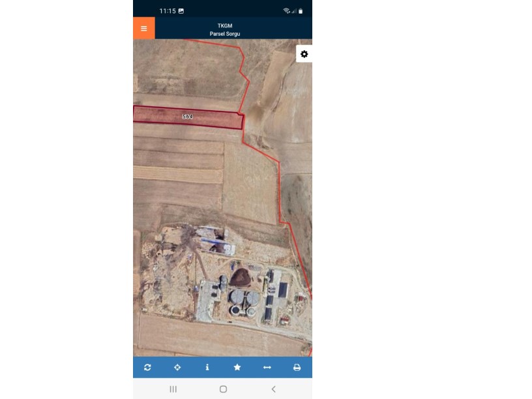This screenshot has height=399, width=532.
Task: Open map settings with the gear icon
Action: pos(304,54)
